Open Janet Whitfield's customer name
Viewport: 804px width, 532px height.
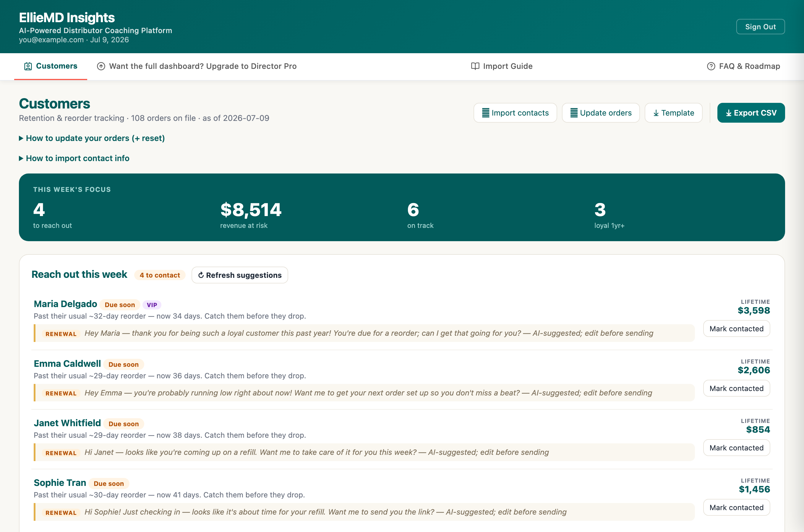pyautogui.click(x=67, y=423)
